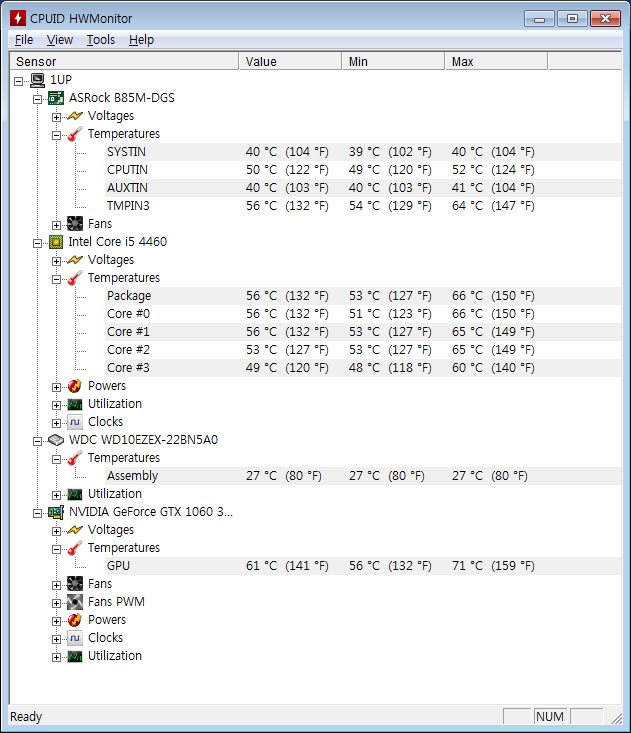Click the Value column header

pyautogui.click(x=290, y=62)
